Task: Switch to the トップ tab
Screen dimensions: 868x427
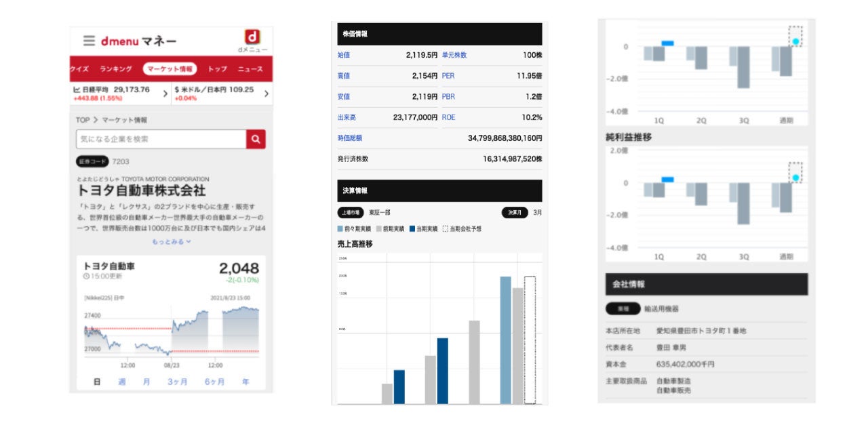Action: tap(217, 69)
